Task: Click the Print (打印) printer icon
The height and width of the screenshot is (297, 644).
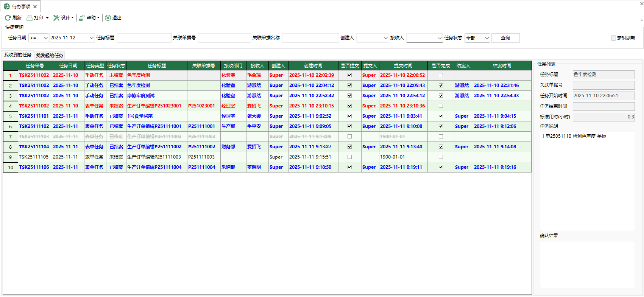Action: pos(30,18)
